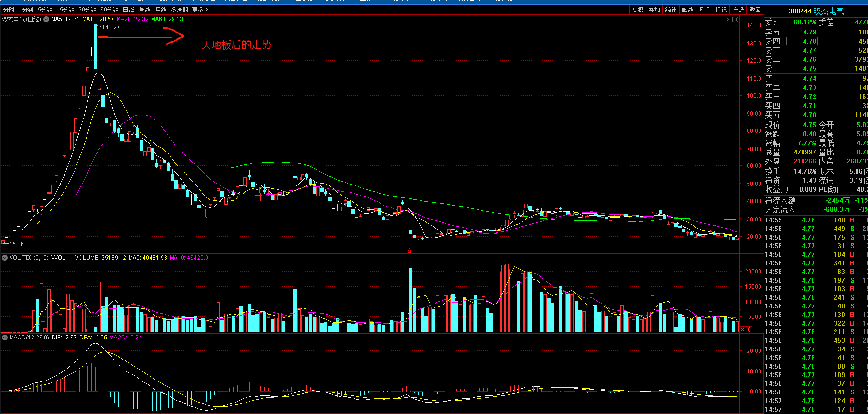Click the X10 volume scale label
Screen dimensions: 868x414
click(x=745, y=329)
